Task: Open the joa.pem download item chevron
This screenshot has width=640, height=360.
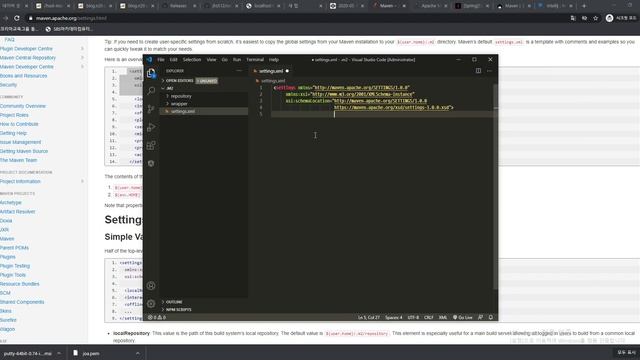Action: (138, 353)
